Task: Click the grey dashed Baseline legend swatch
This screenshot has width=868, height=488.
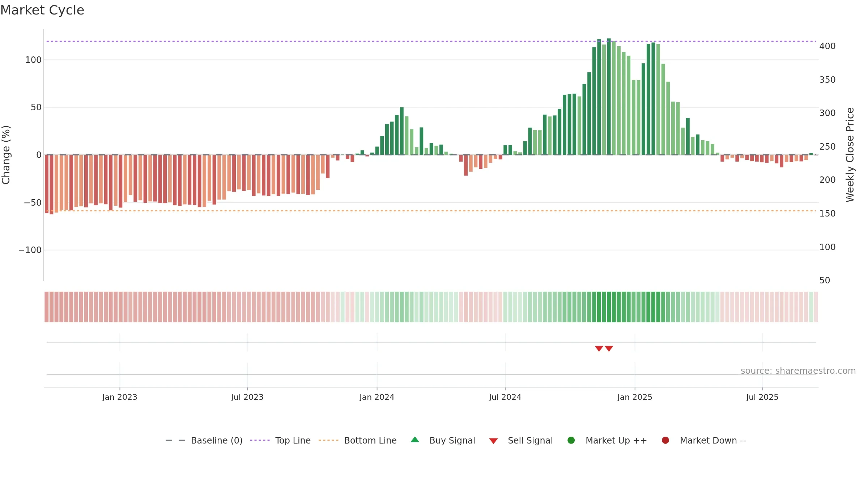Action: coord(175,440)
